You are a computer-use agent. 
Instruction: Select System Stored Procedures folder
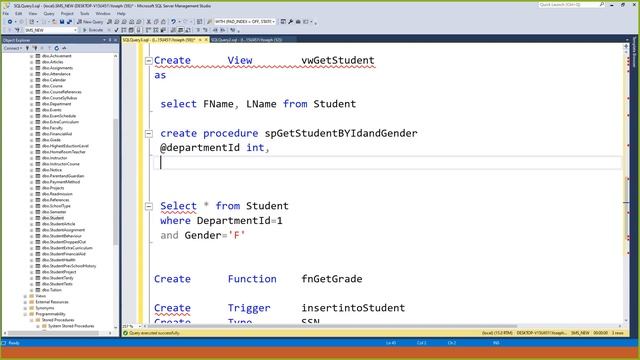point(71,326)
